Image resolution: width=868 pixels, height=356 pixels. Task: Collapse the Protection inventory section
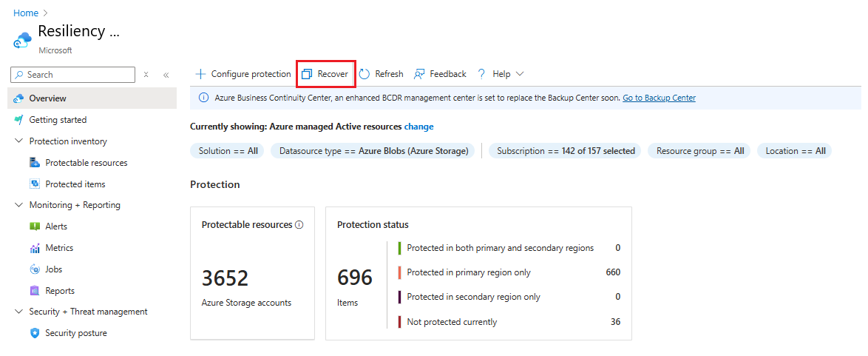coord(18,141)
